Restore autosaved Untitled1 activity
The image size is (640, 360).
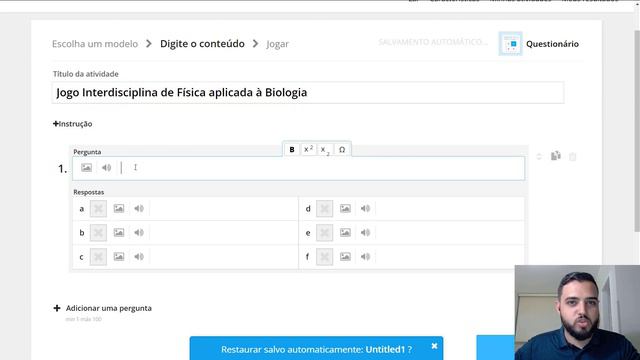(x=316, y=349)
